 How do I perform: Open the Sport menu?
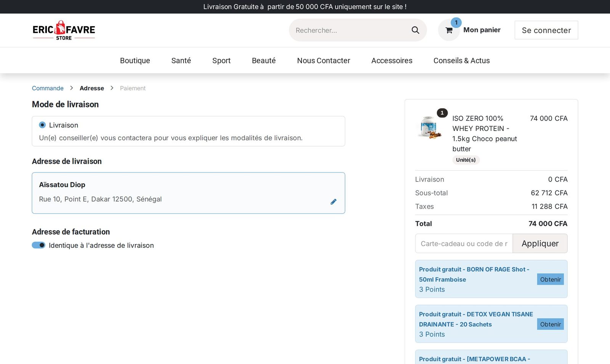(x=222, y=61)
